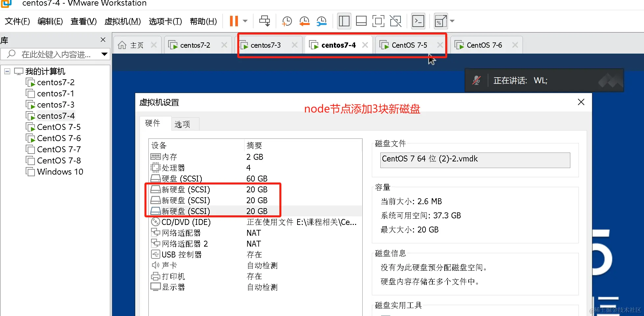The height and width of the screenshot is (316, 644).
Task: Select Windows 10 in the library tree
Action: [x=60, y=172]
